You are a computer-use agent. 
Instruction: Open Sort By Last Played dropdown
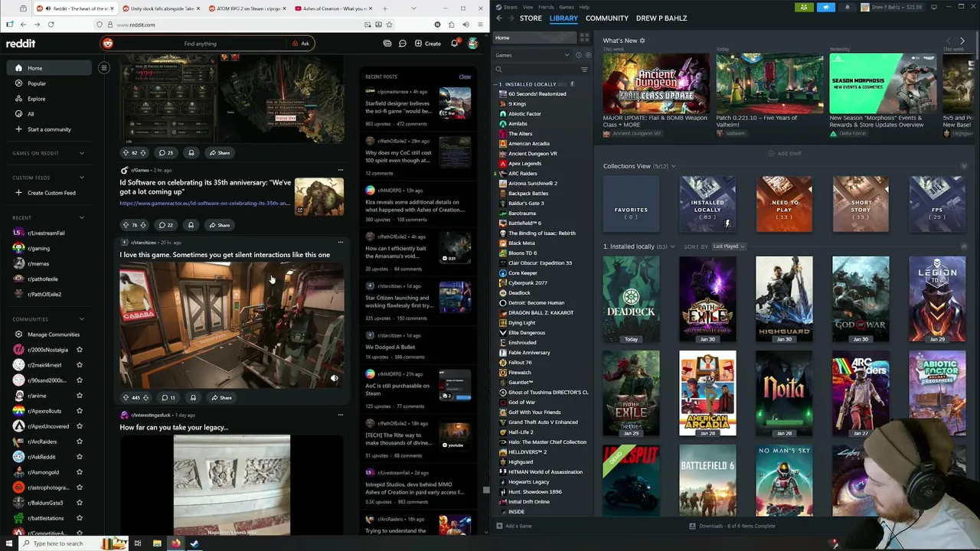tap(729, 246)
